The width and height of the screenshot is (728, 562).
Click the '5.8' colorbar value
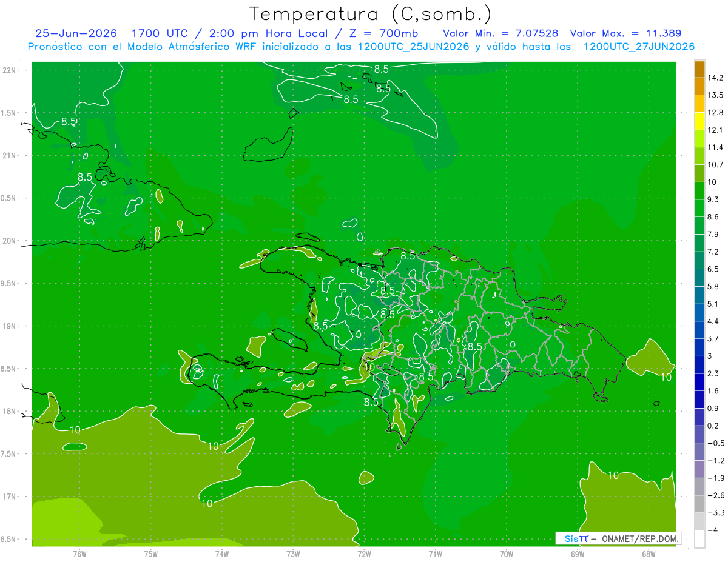(713, 287)
